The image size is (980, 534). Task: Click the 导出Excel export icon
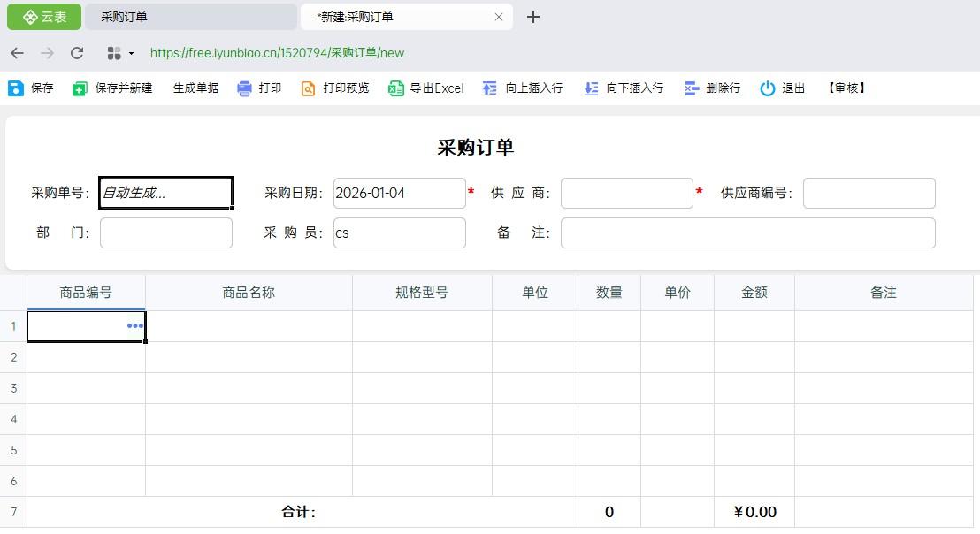point(395,88)
